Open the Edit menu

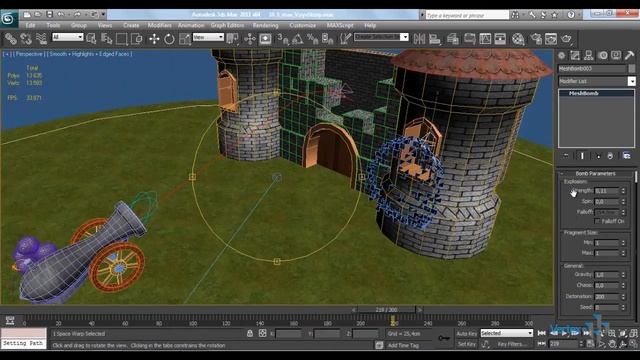pyautogui.click(x=31, y=25)
